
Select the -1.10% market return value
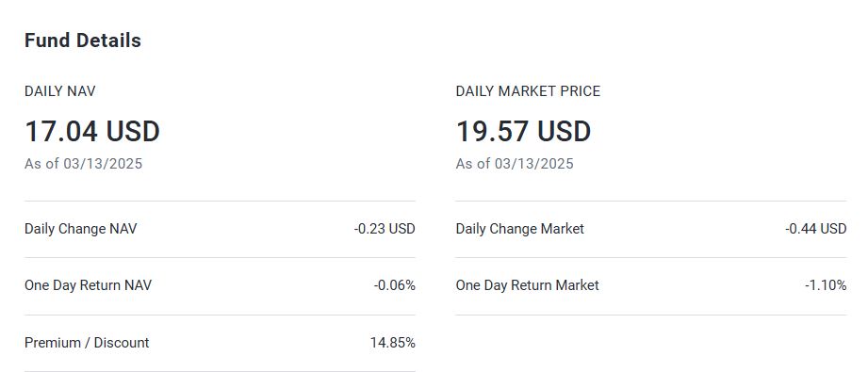[x=826, y=285]
